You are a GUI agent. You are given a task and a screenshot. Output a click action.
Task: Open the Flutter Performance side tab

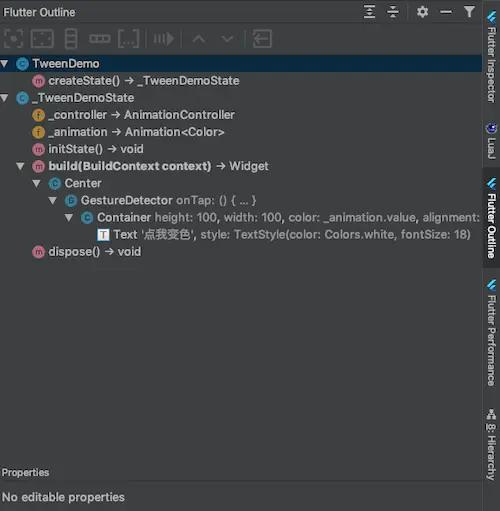(491, 332)
